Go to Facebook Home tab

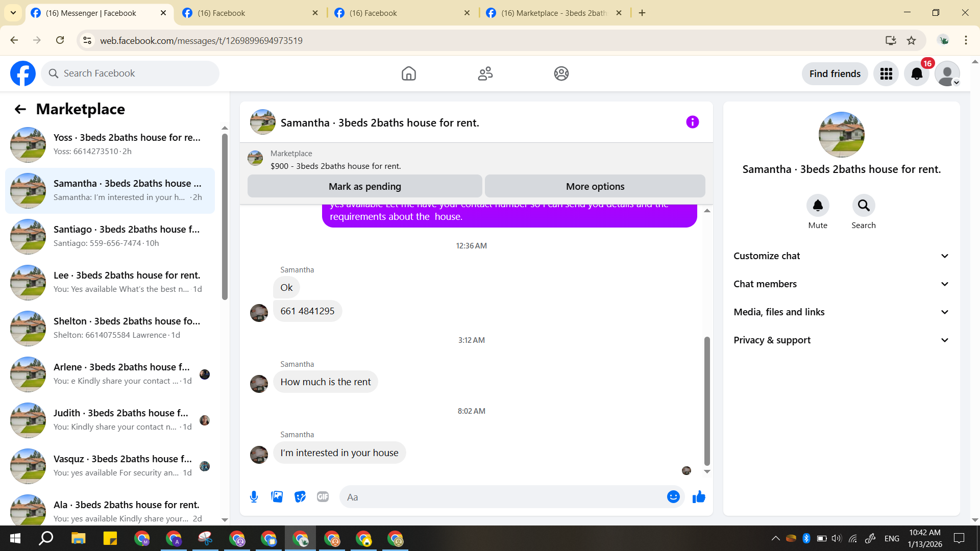click(408, 74)
